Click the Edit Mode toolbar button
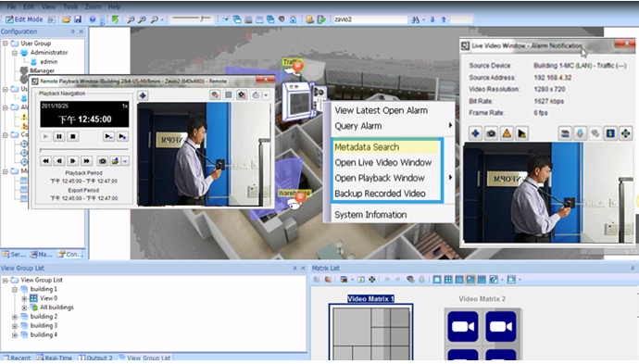The image size is (639, 364). tap(24, 19)
